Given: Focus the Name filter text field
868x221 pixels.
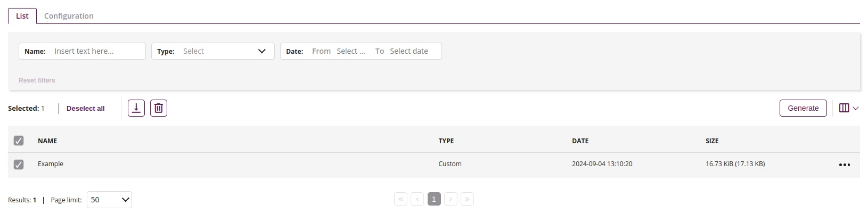Looking at the screenshot, I should 82,51.
